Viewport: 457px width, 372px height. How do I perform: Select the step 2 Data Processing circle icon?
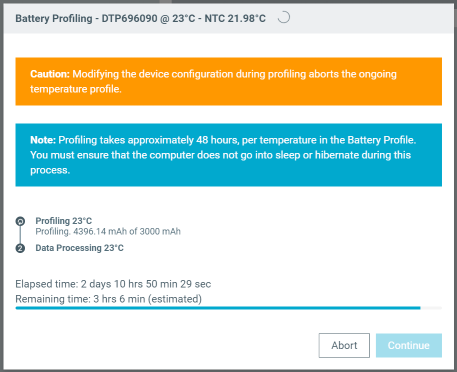point(20,248)
